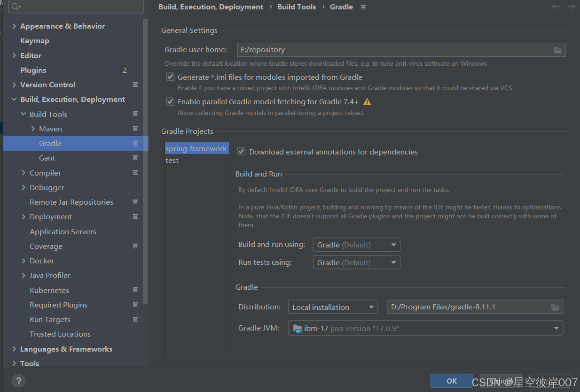Screen dimensions: 580x392
Task: Click the project-level marker next to Run Targets
Action: pos(136,320)
